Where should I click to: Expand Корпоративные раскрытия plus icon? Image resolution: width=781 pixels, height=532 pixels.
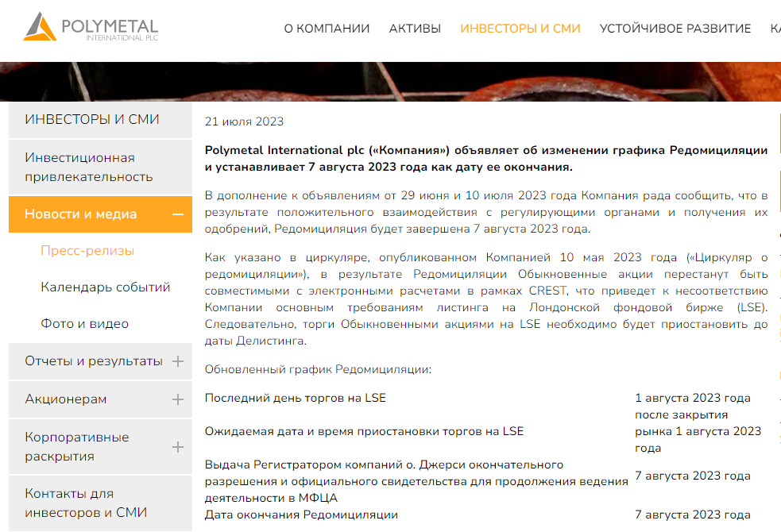(178, 447)
